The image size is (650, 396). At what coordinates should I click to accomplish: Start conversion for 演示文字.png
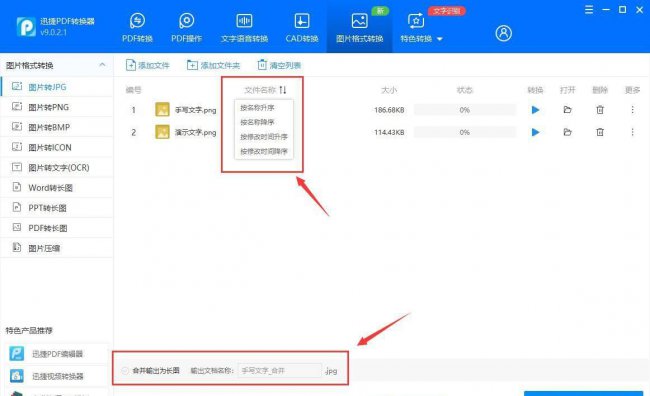tap(535, 132)
